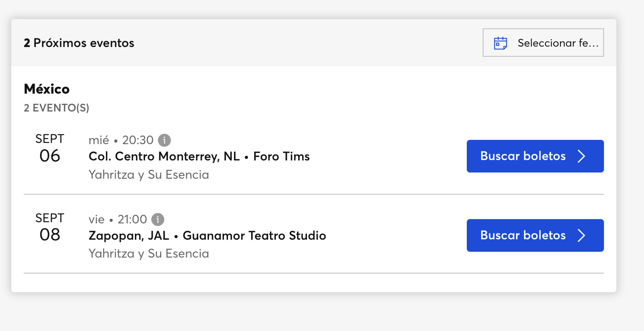
Task: Click the 'vie • 21:00' event time
Action: click(117, 220)
